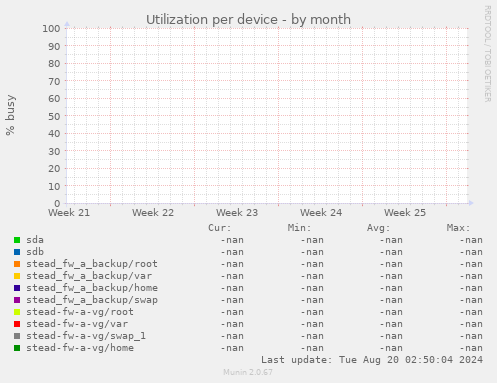Click the sdb Max '-nan' value
Viewport: 497px width, 383px height.
pos(471,252)
